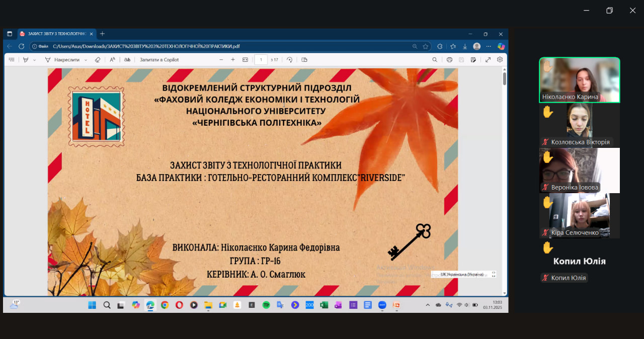This screenshot has height=339, width=644.
Task: Show hidden system tray icons chevron
Action: coord(428,305)
